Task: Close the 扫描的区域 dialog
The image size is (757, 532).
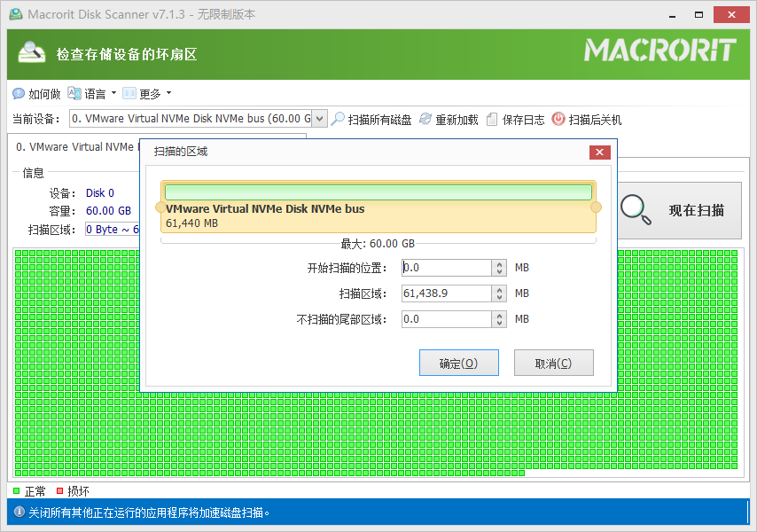Action: click(x=599, y=153)
